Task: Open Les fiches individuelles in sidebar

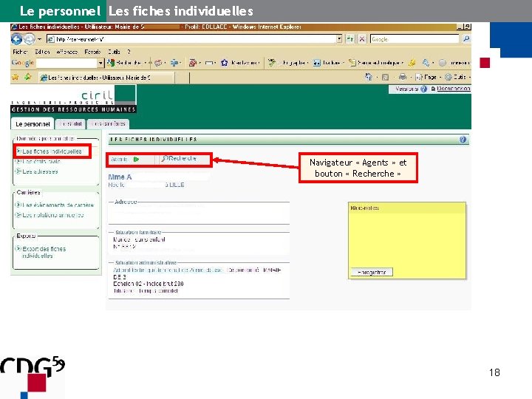Action: click(52, 151)
